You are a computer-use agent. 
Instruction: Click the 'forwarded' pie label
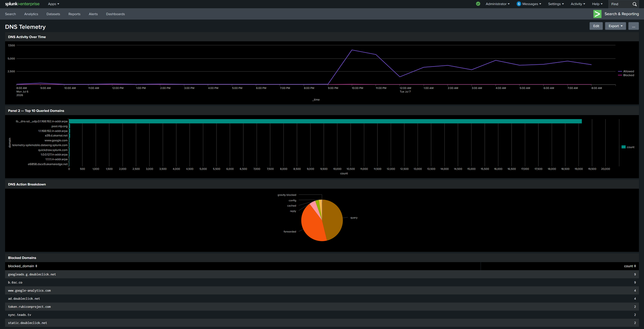[290, 232]
